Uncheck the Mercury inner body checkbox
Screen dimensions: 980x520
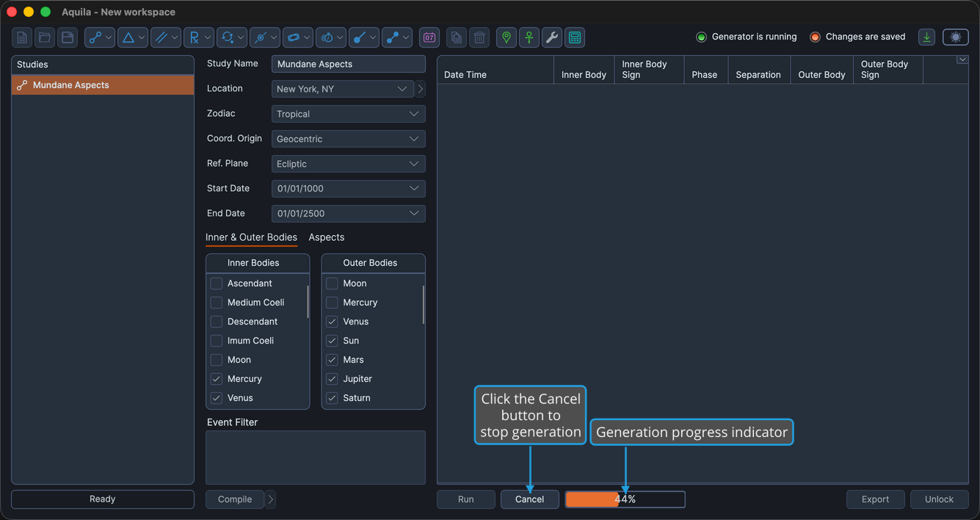pyautogui.click(x=217, y=379)
